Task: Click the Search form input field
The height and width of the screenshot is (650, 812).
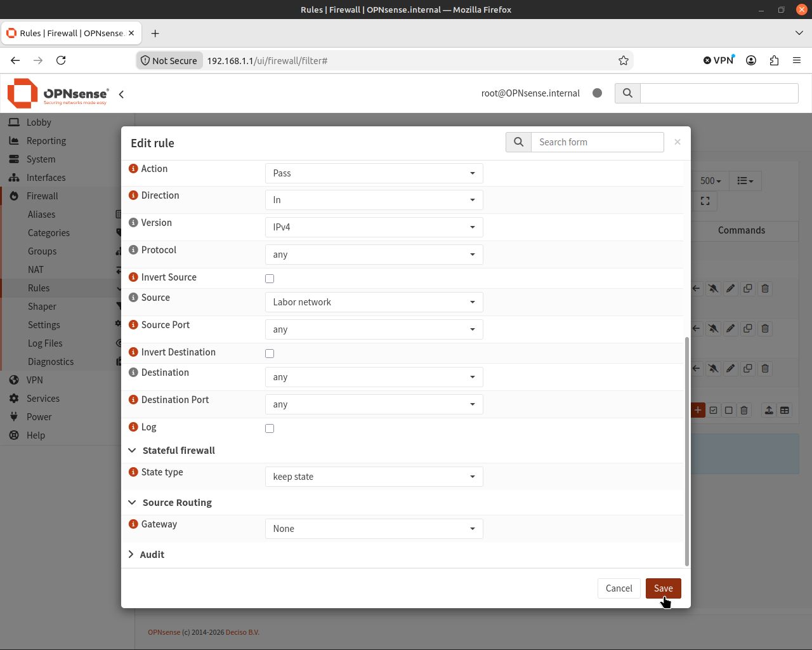Action: pos(598,142)
